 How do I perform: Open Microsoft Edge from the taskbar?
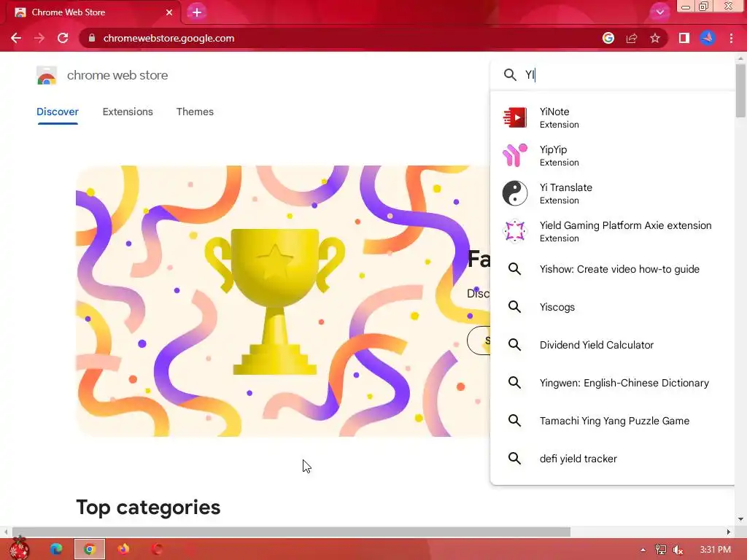[55, 549]
